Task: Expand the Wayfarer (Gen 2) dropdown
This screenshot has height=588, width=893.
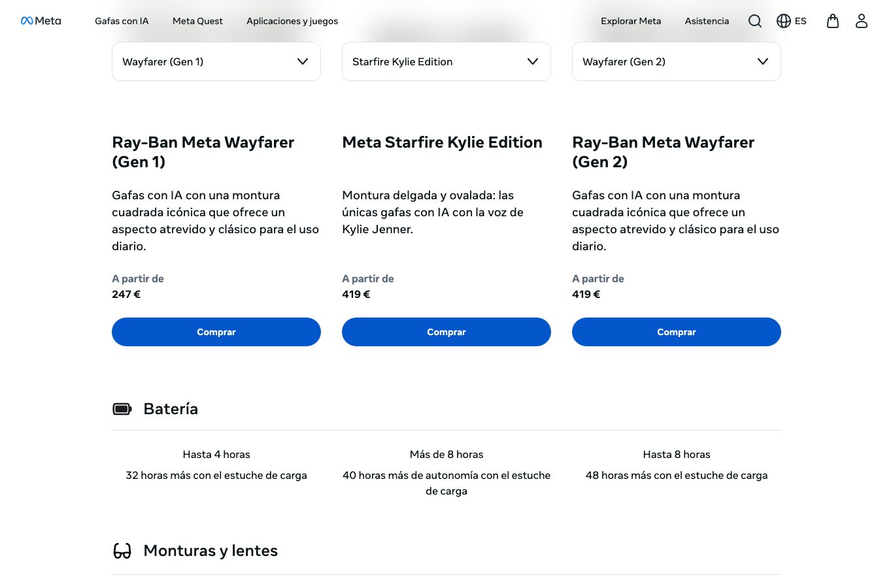Action: click(677, 61)
